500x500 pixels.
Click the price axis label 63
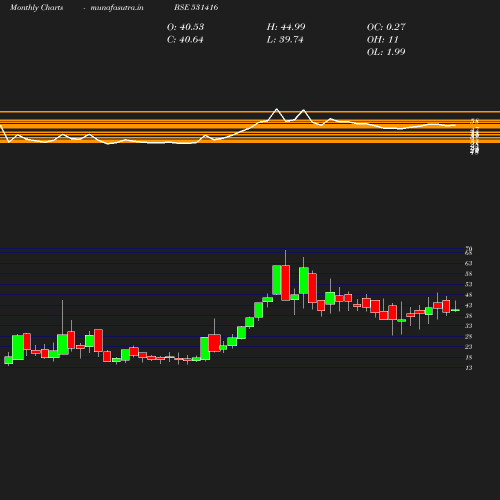coord(469,263)
